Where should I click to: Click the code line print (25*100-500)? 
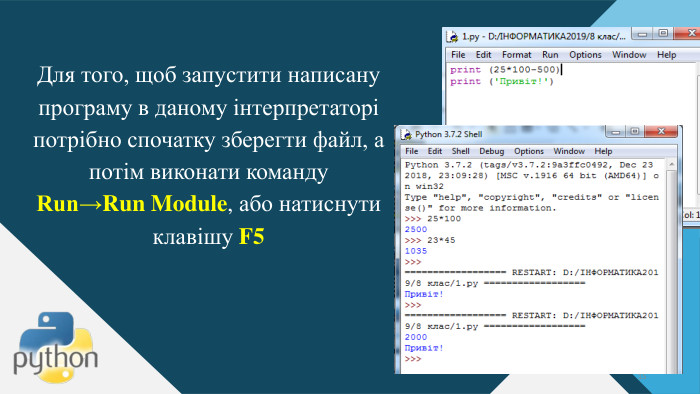coord(505,70)
